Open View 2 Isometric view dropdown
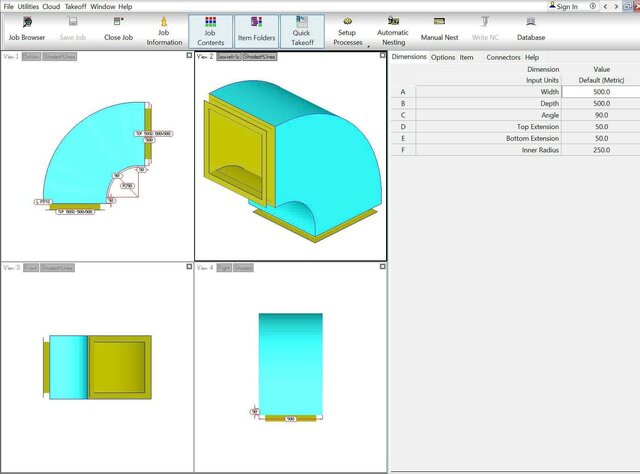 click(230, 57)
